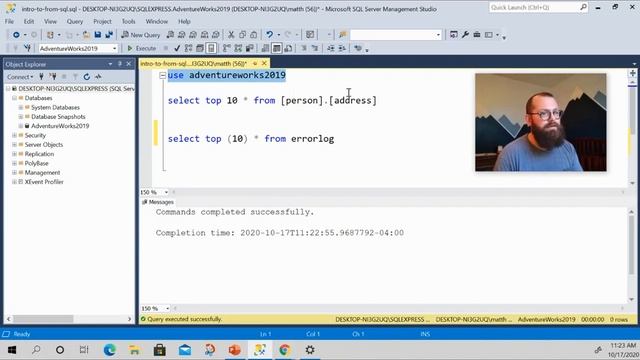Open Microsoft Edge from the taskbar
The image size is (640, 360).
[x=110, y=350]
